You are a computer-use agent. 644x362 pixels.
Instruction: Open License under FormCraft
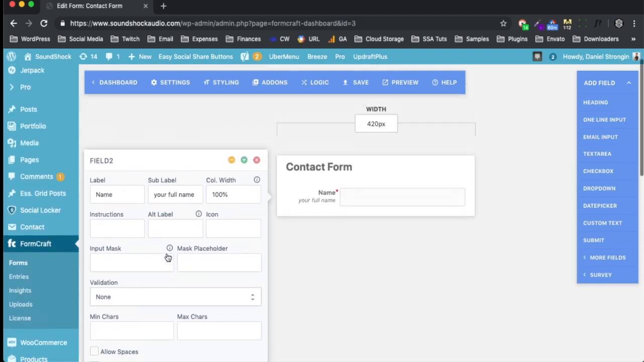click(20, 318)
